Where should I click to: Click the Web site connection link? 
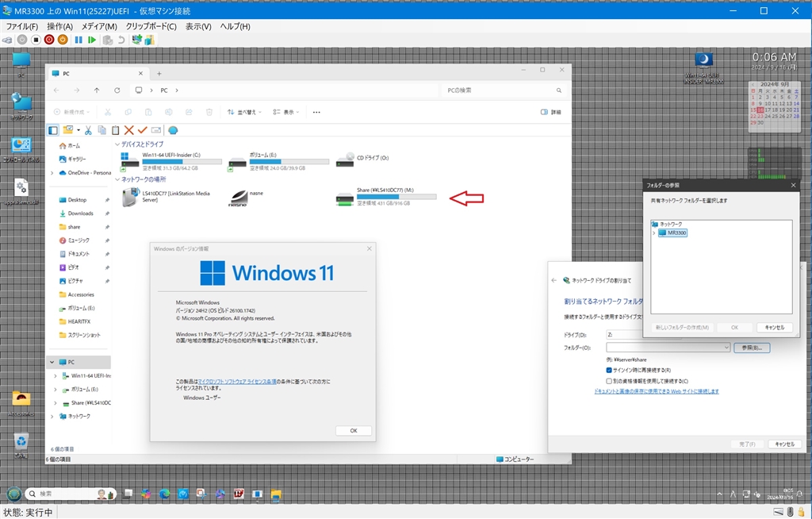pos(656,391)
